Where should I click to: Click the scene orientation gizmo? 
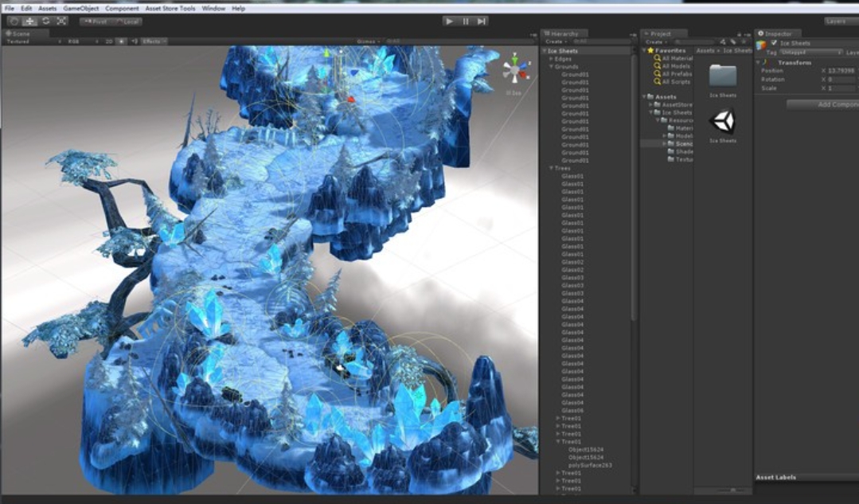point(515,71)
